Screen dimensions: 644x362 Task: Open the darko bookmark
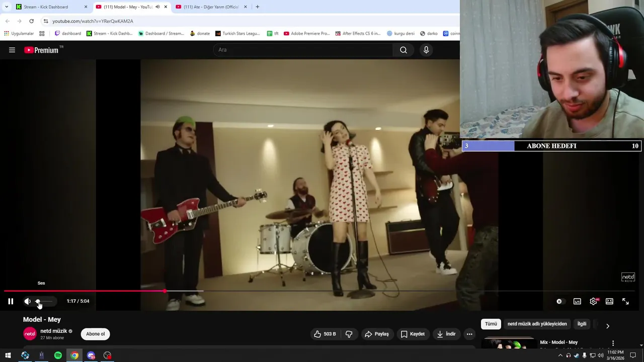tap(429, 34)
